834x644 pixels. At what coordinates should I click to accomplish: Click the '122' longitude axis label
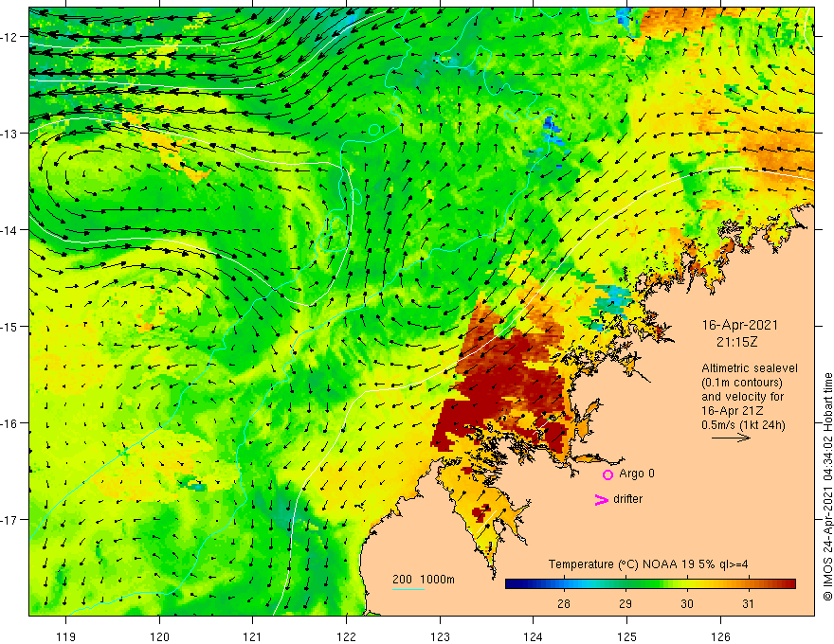coord(346,636)
